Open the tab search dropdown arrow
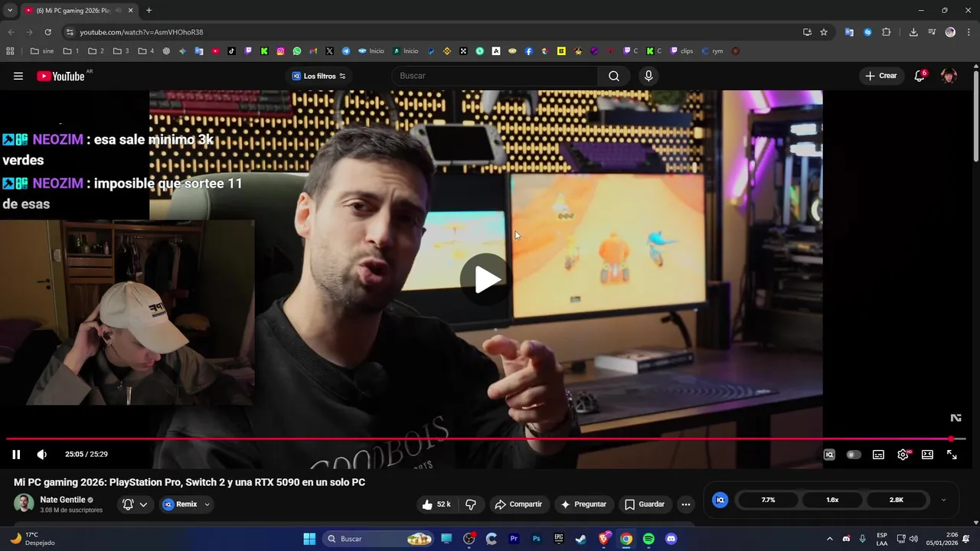 pos(9,10)
